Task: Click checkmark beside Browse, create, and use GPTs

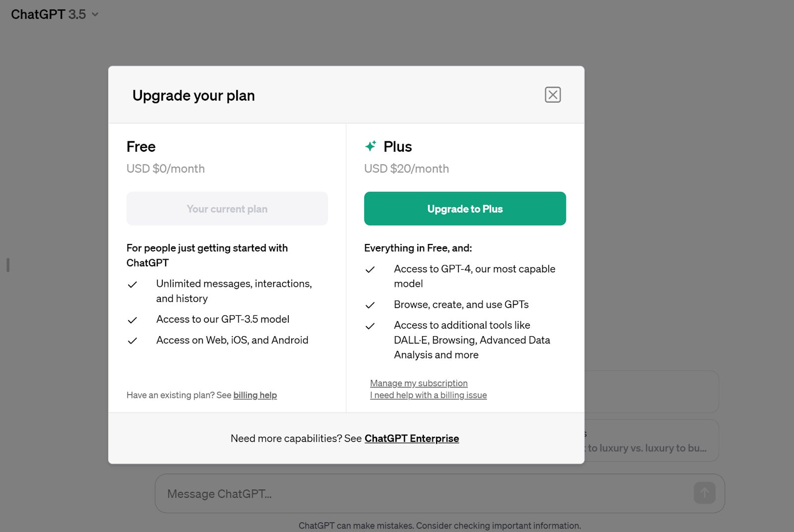Action: 370,305
